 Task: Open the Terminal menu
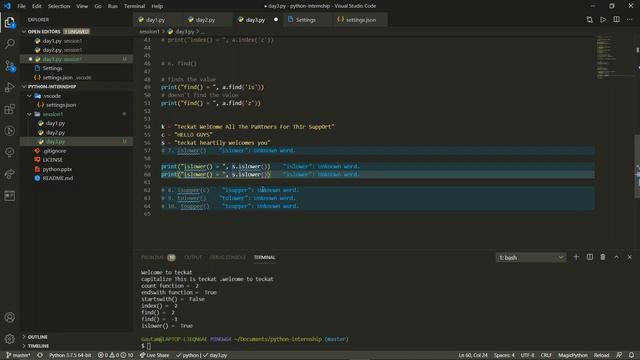134,6
